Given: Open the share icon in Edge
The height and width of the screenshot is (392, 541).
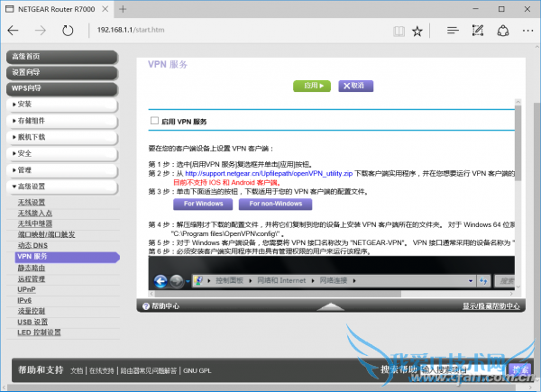Looking at the screenshot, I should tap(503, 31).
